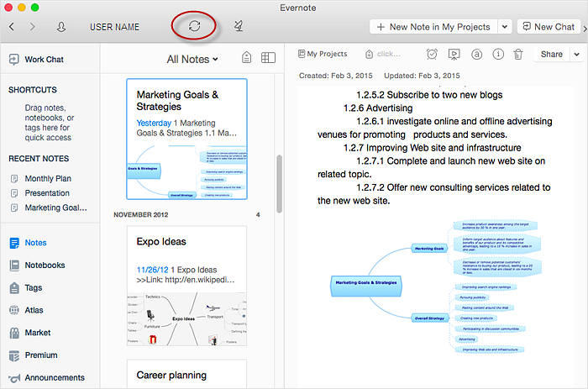Open the Share dropdown arrow
This screenshot has height=389, width=588.
click(576, 55)
